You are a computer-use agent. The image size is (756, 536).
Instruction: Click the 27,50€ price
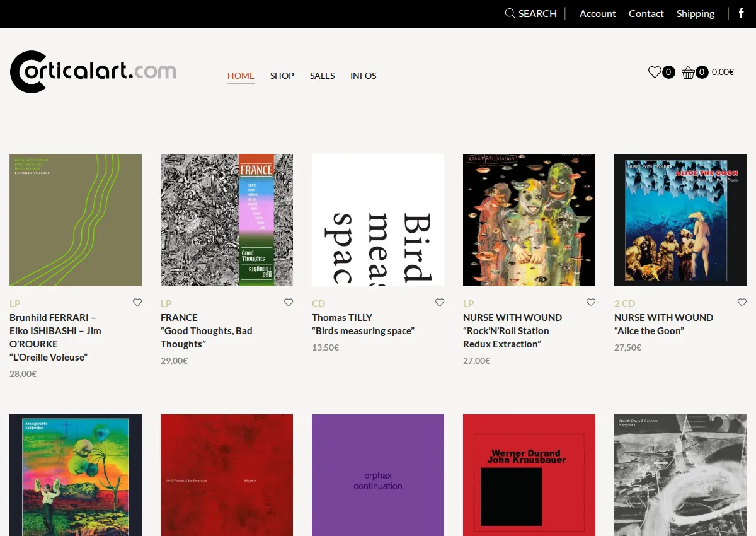tap(628, 347)
